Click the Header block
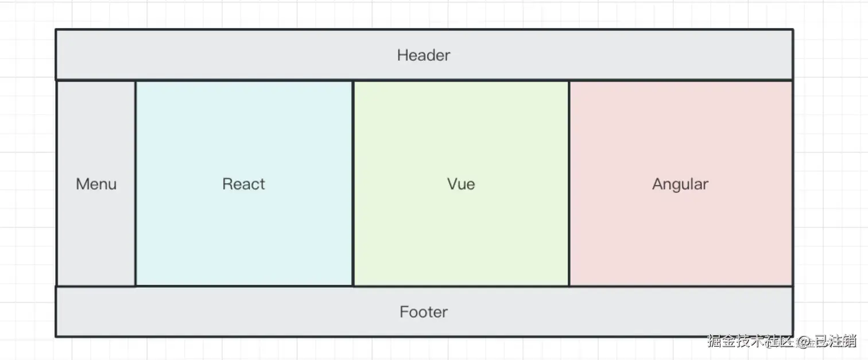This screenshot has height=360, width=868. click(424, 55)
